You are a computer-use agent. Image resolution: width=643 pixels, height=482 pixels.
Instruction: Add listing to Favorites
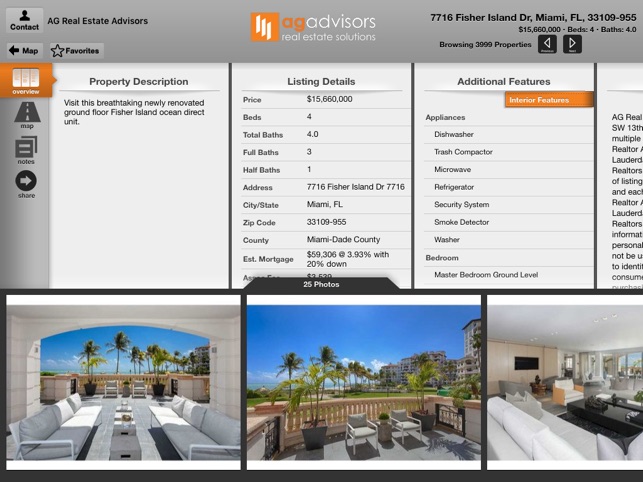click(77, 51)
